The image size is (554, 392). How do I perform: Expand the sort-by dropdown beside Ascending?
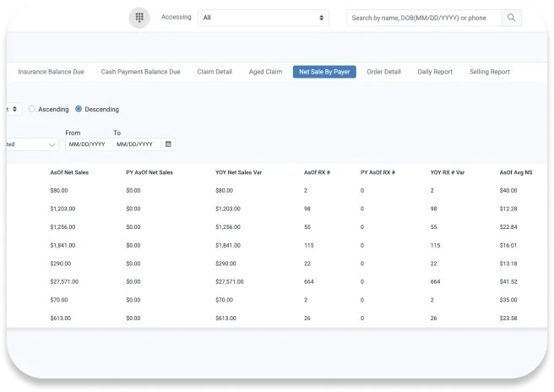coord(14,109)
